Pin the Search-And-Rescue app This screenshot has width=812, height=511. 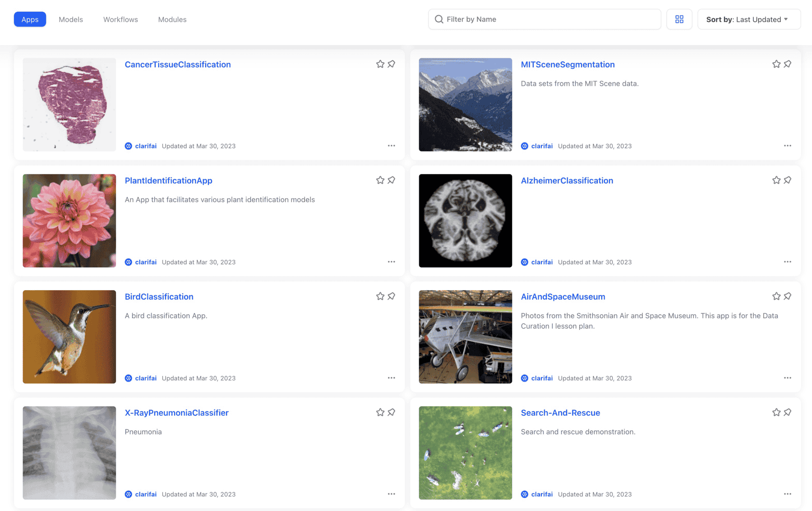tap(788, 412)
